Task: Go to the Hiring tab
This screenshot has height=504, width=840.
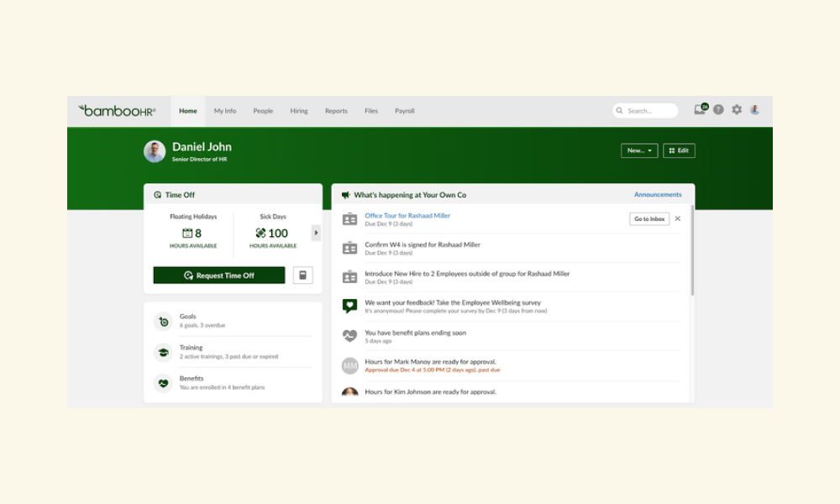Action: pos(299,111)
